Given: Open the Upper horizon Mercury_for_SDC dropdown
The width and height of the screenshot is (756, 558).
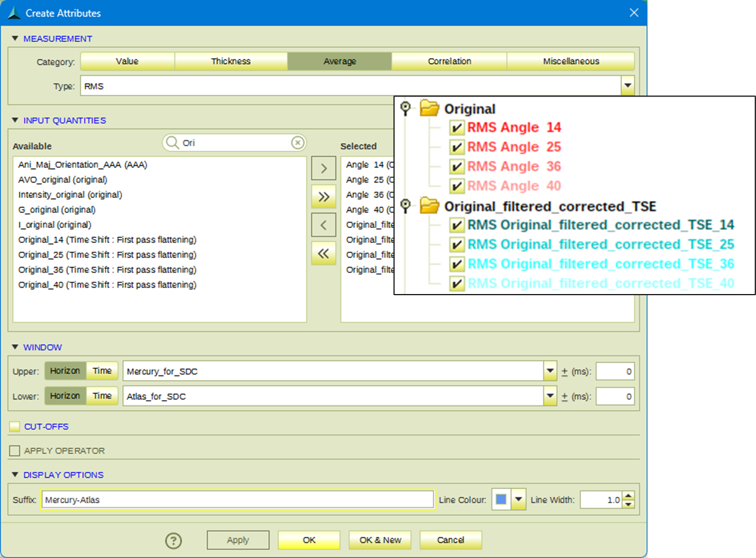Looking at the screenshot, I should pos(550,371).
